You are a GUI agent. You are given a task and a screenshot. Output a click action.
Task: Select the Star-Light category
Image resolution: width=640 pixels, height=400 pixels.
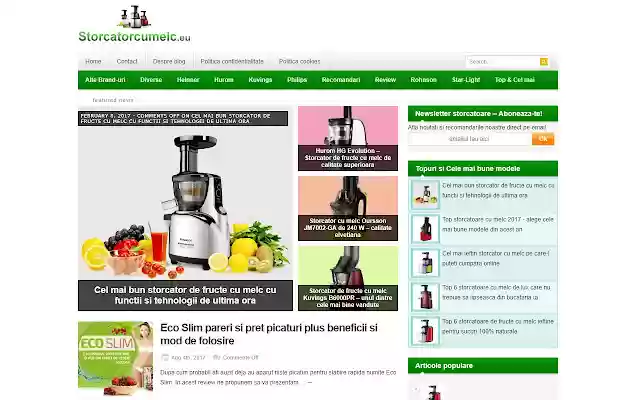click(x=466, y=80)
